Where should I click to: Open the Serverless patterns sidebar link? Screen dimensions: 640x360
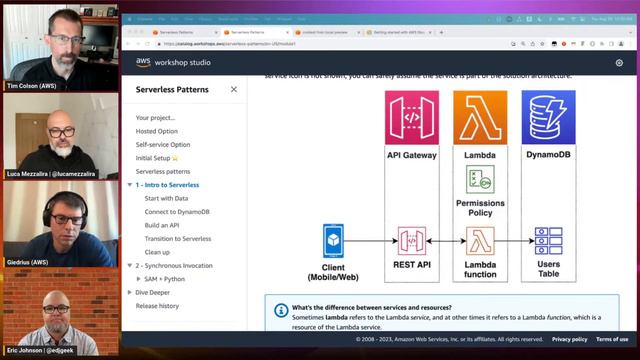163,171
